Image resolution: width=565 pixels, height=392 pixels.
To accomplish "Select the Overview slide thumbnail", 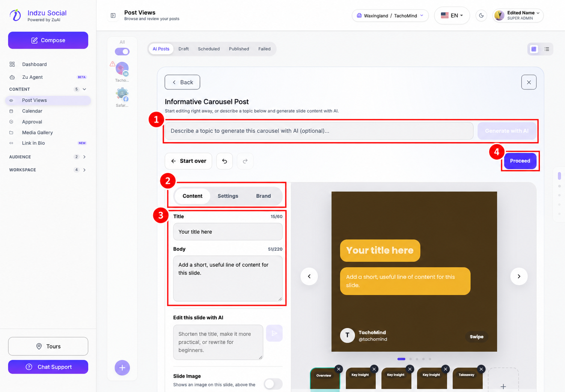I will pos(325,379).
